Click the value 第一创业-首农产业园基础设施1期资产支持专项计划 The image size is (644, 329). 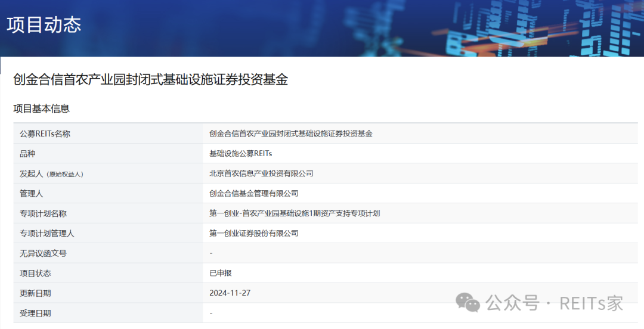(295, 213)
